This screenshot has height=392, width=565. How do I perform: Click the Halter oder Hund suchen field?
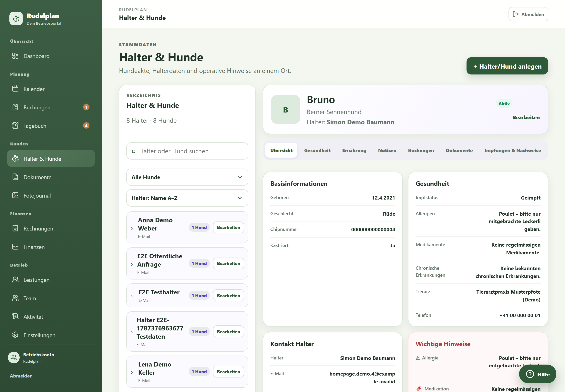tap(187, 151)
